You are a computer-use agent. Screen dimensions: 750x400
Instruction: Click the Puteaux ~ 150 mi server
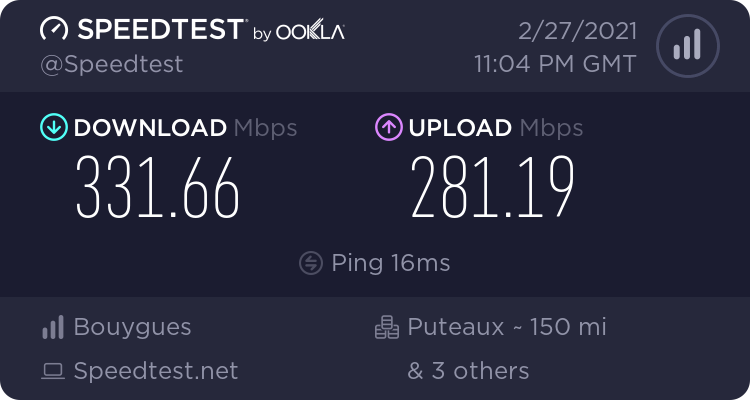507,327
